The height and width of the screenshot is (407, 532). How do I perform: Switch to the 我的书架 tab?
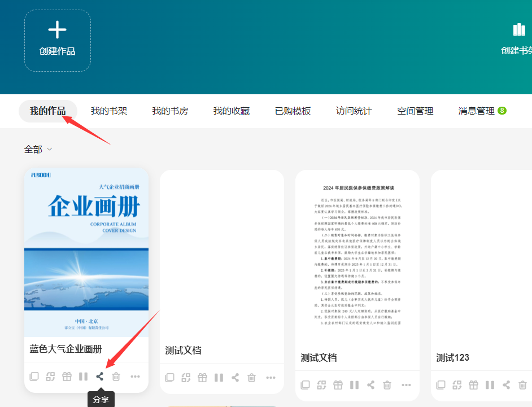pyautogui.click(x=109, y=111)
